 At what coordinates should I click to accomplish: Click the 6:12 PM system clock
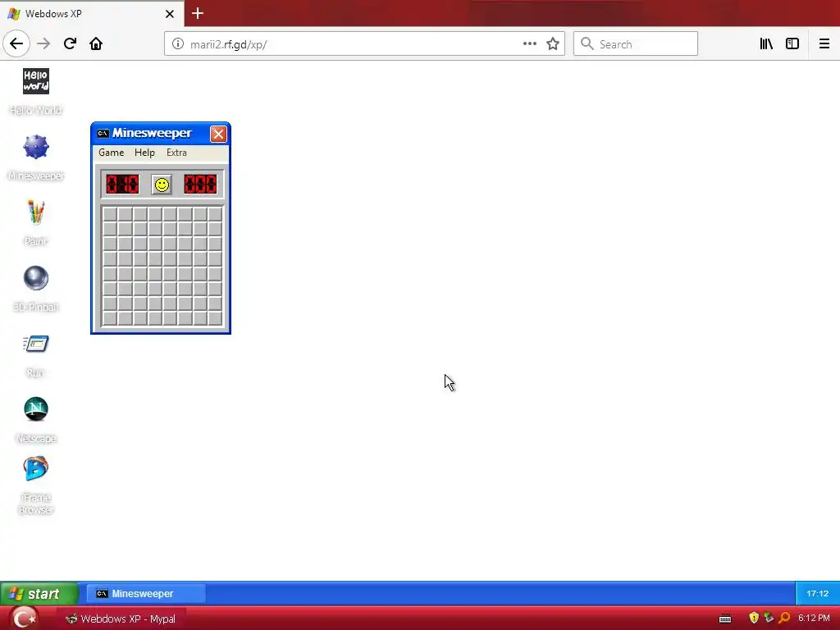814,619
